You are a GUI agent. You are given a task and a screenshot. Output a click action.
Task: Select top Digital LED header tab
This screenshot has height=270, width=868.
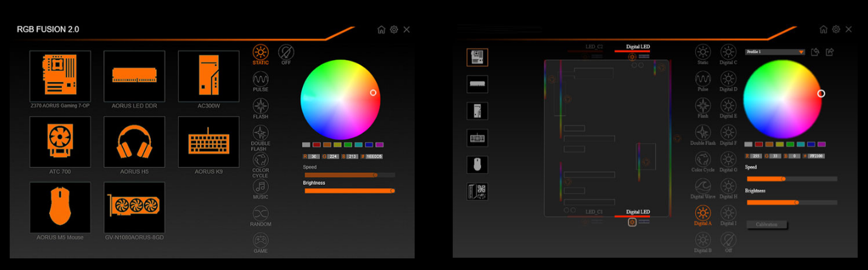[x=638, y=47]
